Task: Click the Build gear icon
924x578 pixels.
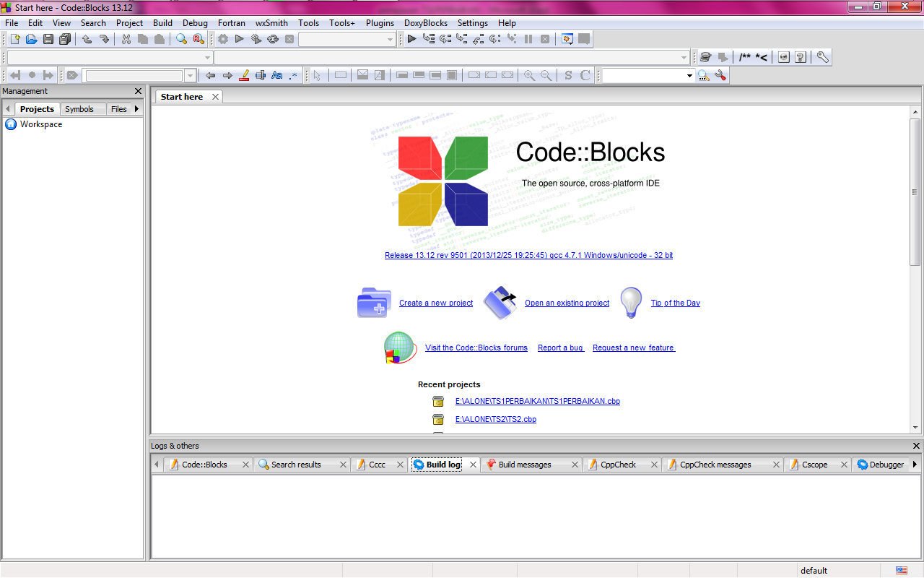Action: (223, 39)
